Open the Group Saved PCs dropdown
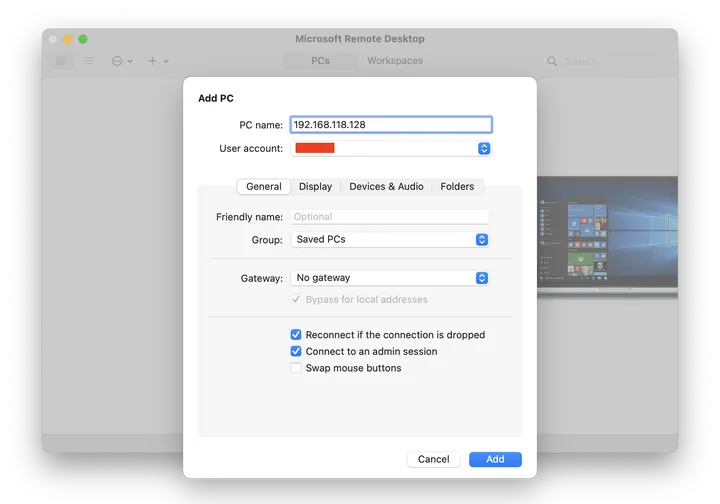This screenshot has height=504, width=720. pos(390,239)
